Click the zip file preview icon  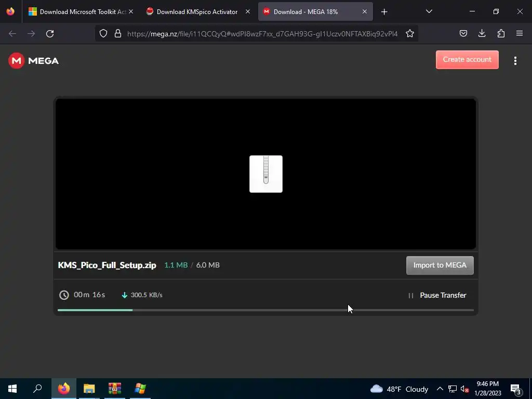(266, 174)
